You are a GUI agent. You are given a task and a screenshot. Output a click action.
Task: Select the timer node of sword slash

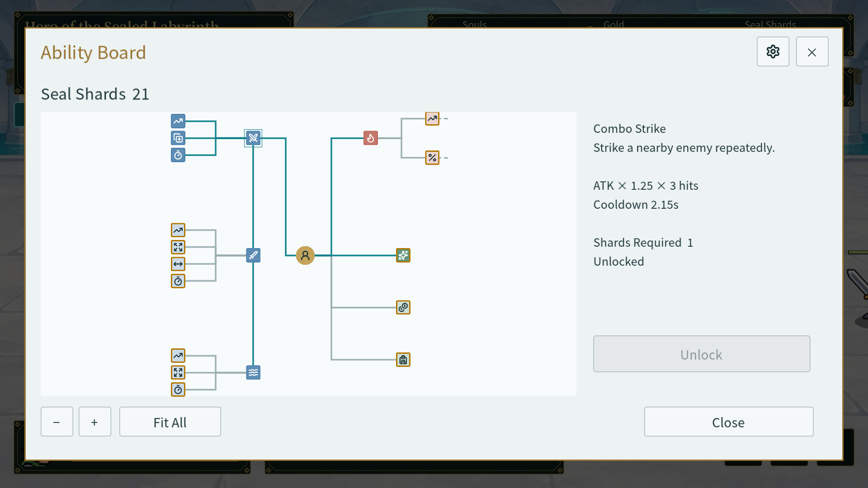pyautogui.click(x=178, y=281)
